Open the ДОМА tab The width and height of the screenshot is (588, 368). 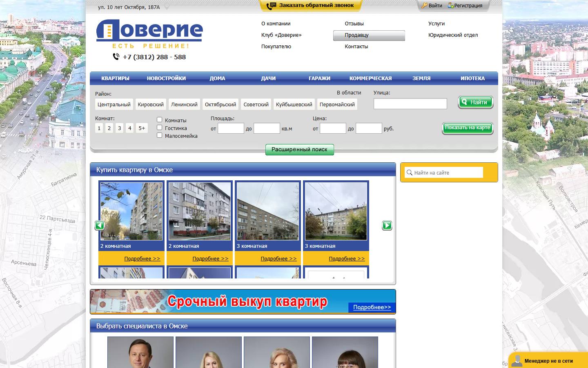pyautogui.click(x=218, y=78)
